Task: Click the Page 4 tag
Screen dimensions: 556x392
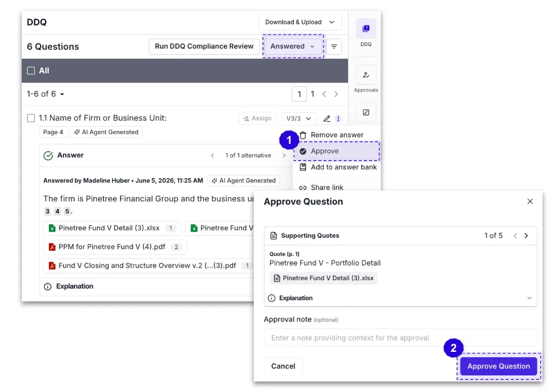Action: pyautogui.click(x=53, y=132)
